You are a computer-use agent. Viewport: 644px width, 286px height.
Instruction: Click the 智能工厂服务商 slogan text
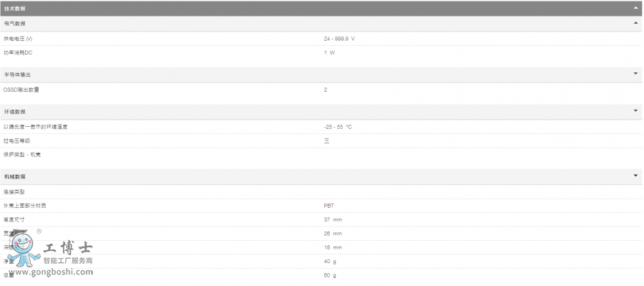tap(68, 261)
